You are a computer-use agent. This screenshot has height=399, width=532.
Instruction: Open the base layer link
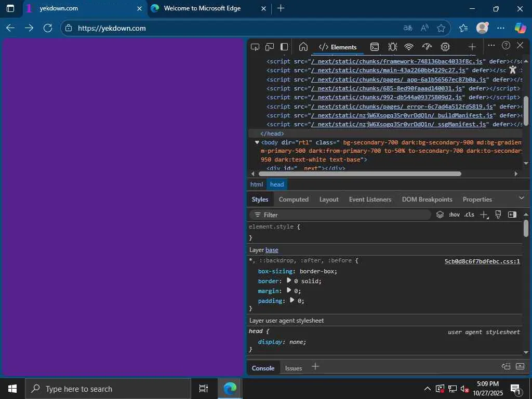(x=272, y=250)
